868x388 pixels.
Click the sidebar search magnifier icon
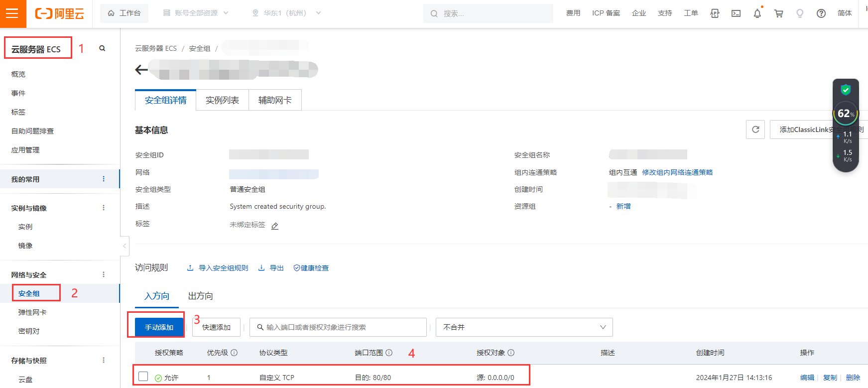102,48
